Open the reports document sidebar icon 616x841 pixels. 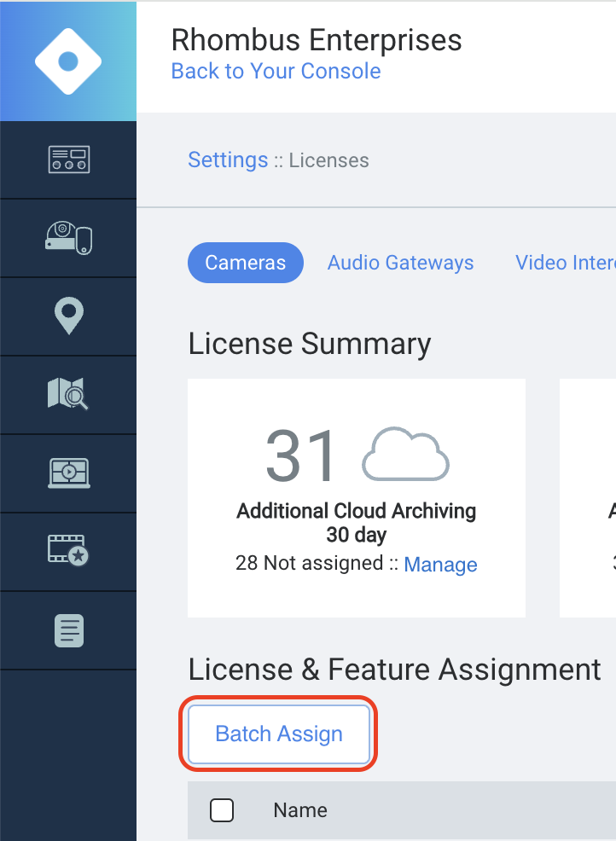click(69, 630)
